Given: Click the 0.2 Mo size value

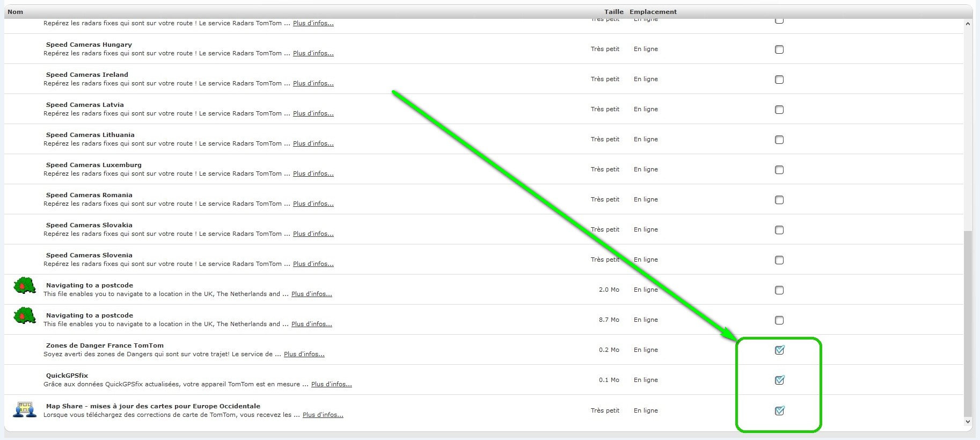Looking at the screenshot, I should point(609,350).
